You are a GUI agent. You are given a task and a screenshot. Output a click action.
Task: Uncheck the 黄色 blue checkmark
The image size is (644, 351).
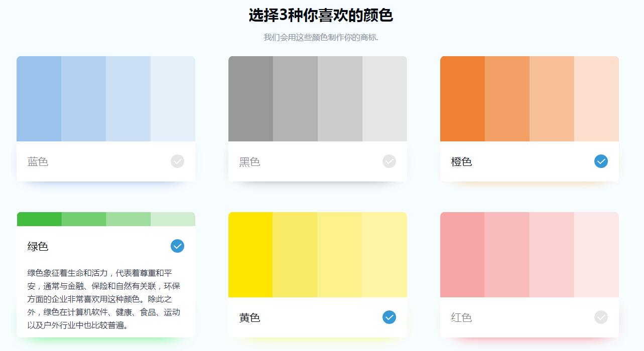pos(389,317)
